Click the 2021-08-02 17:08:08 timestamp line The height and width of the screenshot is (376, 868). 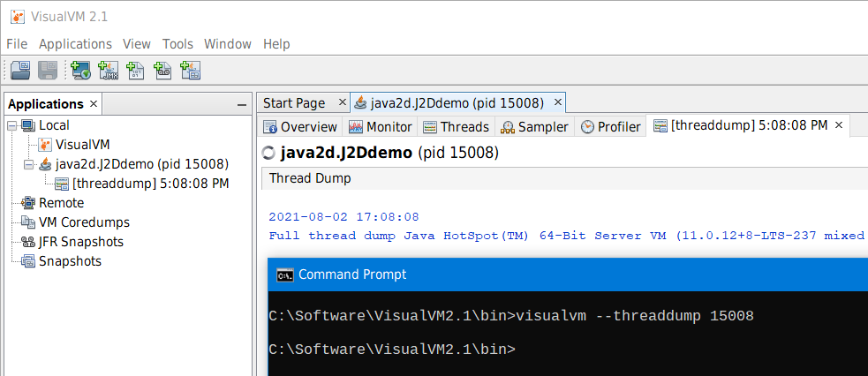coord(343,217)
